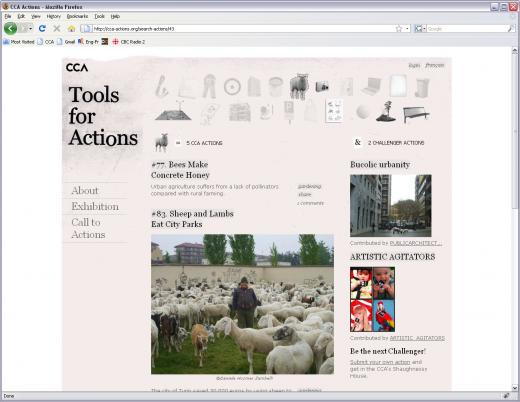The image size is (520, 402).
Task: Open the Bucolic urbanity street photo
Action: (391, 206)
